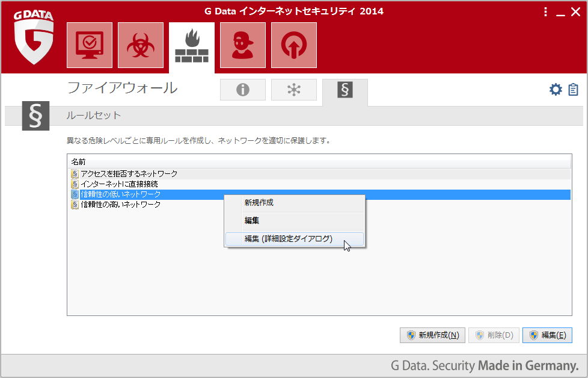Select the rule sets paragraph tab

pyautogui.click(x=345, y=90)
